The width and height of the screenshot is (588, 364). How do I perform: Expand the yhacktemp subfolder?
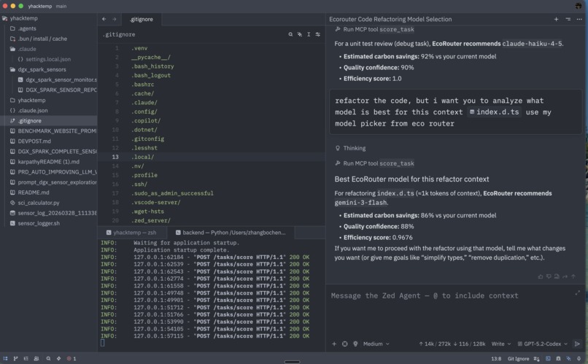(x=31, y=100)
